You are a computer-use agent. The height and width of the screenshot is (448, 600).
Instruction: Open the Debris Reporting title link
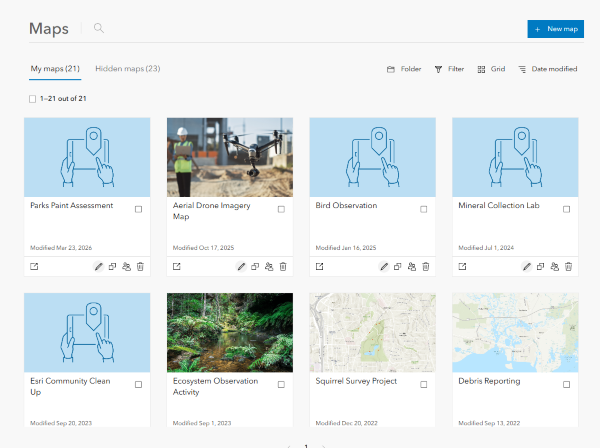click(489, 381)
